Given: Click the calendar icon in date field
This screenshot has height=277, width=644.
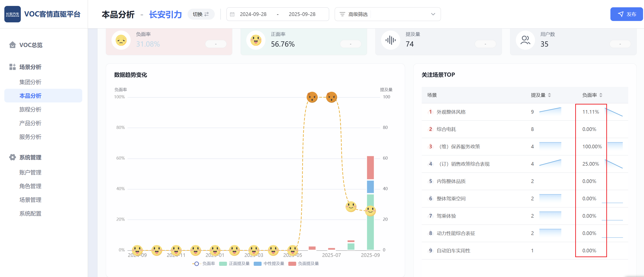Looking at the screenshot, I should pos(232,14).
